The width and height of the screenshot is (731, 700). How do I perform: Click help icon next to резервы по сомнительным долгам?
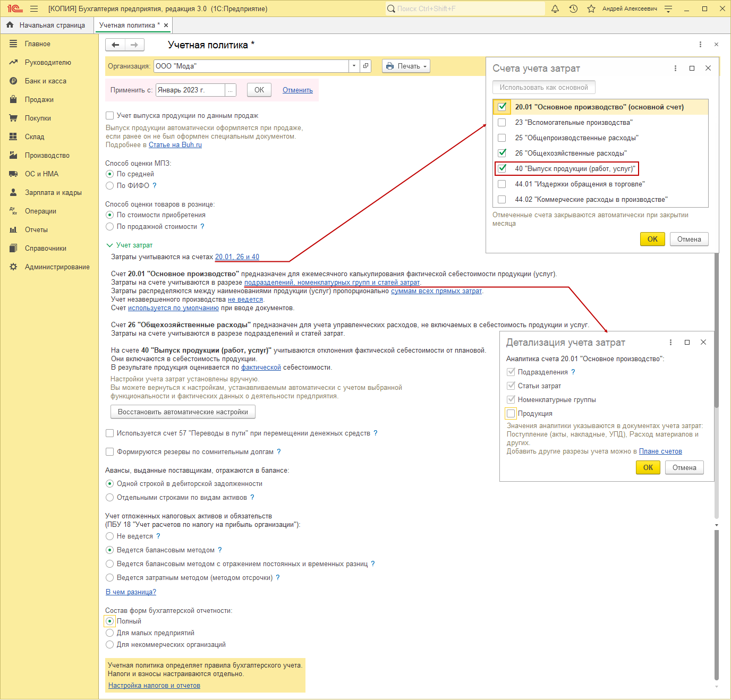(279, 451)
